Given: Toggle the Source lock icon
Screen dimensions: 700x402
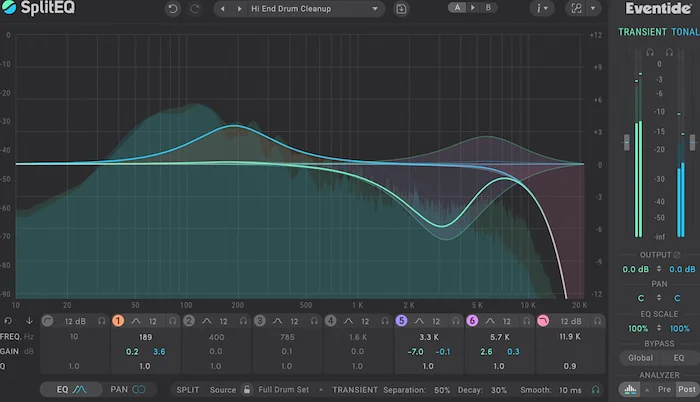Looking at the screenshot, I should [246, 389].
